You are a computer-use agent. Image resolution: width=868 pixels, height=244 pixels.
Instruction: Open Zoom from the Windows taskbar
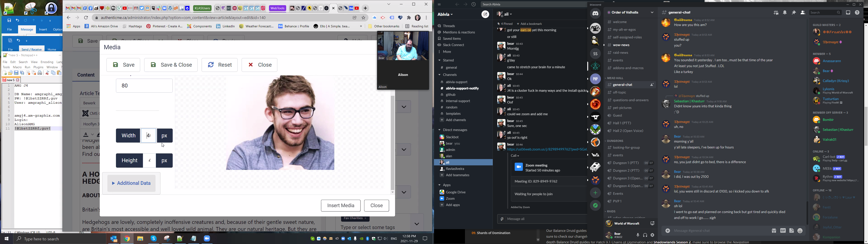[207, 239]
